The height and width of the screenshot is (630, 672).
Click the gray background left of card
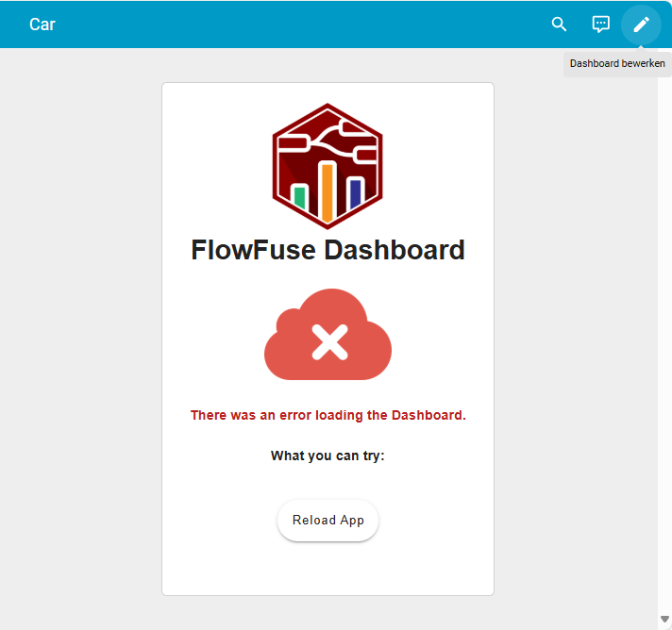tap(80, 330)
